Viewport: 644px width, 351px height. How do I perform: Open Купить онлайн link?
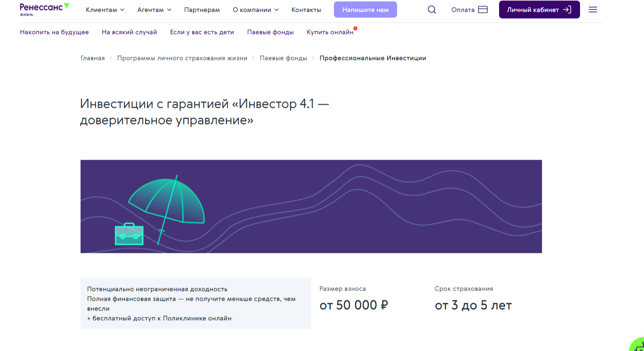[330, 32]
